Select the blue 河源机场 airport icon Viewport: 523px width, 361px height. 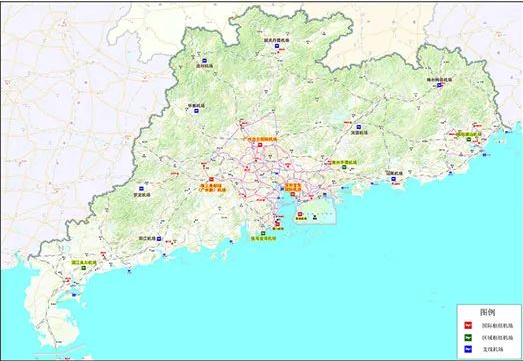(x=359, y=127)
